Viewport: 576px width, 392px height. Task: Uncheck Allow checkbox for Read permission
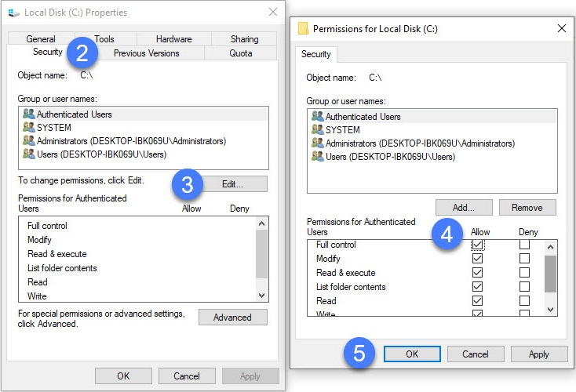click(x=478, y=300)
